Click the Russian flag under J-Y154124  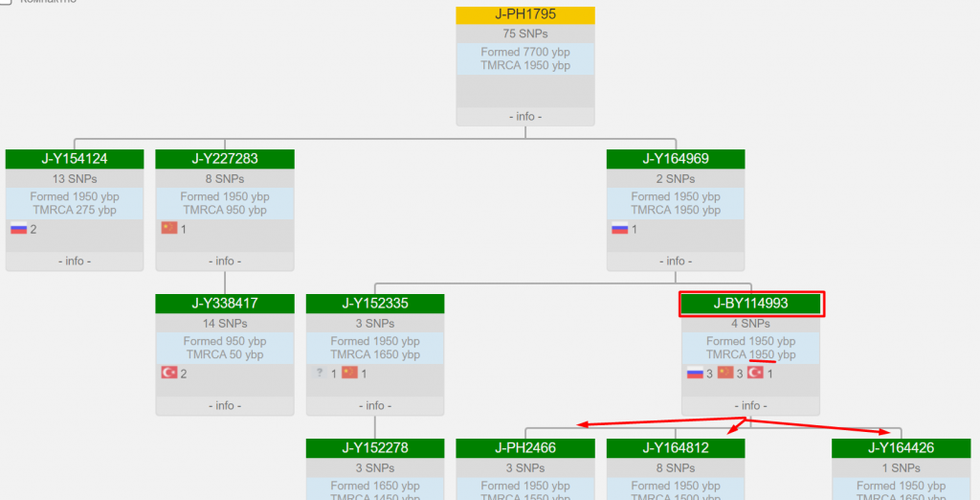18,229
